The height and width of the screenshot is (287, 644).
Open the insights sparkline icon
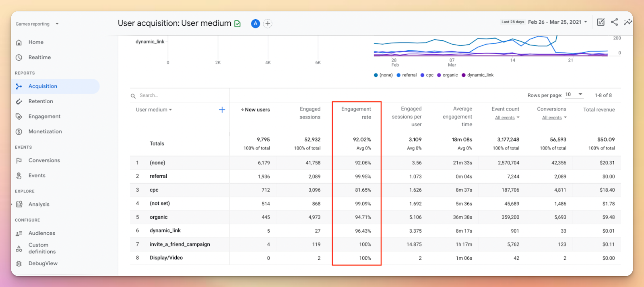coord(627,22)
